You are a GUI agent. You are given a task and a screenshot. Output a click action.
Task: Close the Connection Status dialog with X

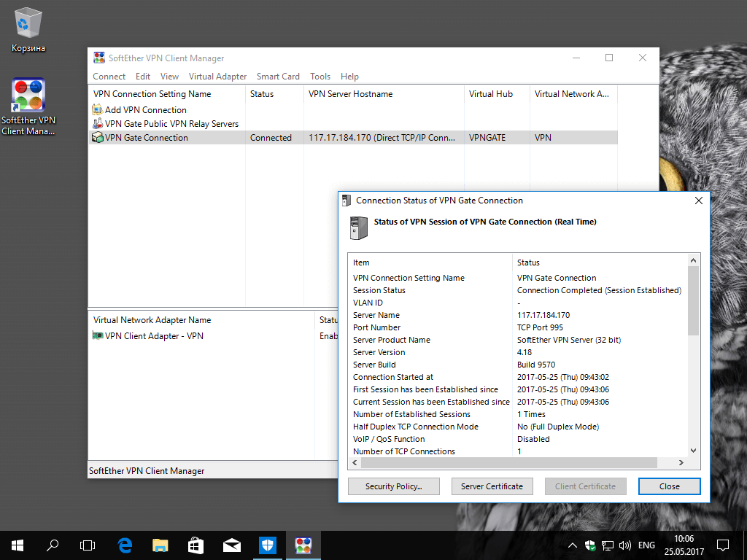tap(698, 201)
